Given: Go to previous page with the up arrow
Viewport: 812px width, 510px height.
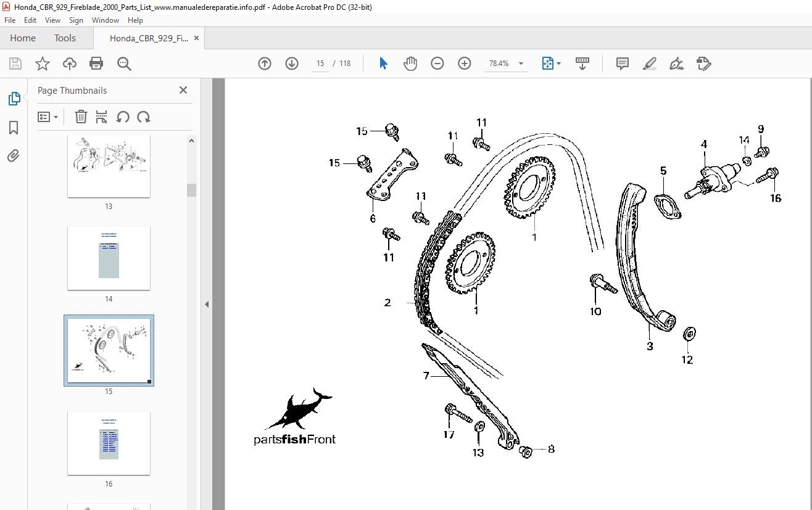Looking at the screenshot, I should click(x=265, y=64).
